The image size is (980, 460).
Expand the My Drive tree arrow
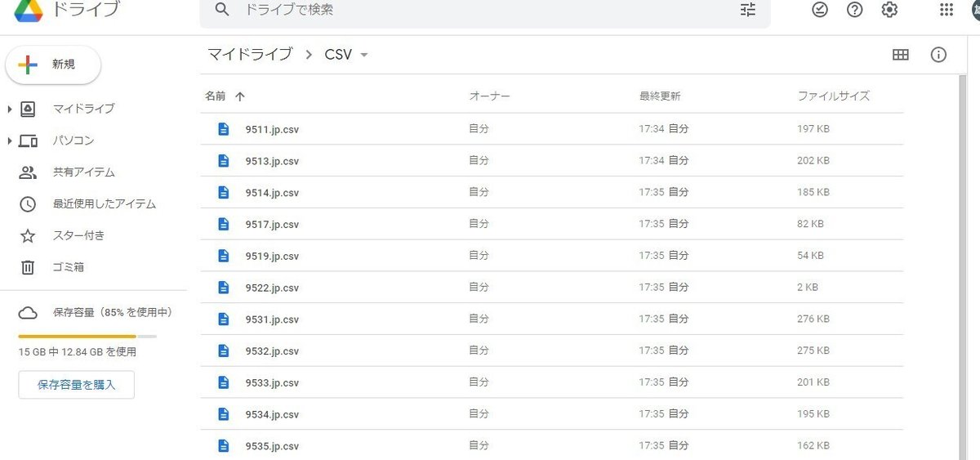click(x=10, y=109)
